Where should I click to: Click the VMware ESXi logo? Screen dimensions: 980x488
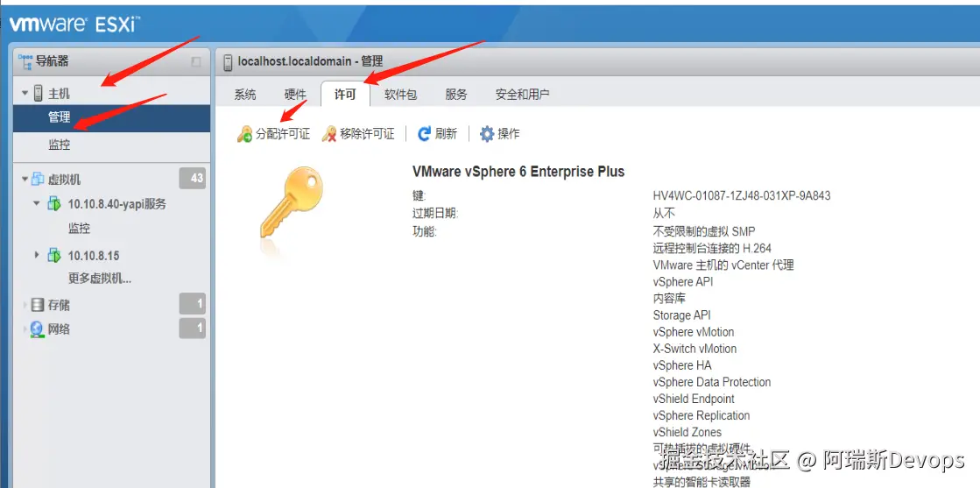(x=75, y=24)
